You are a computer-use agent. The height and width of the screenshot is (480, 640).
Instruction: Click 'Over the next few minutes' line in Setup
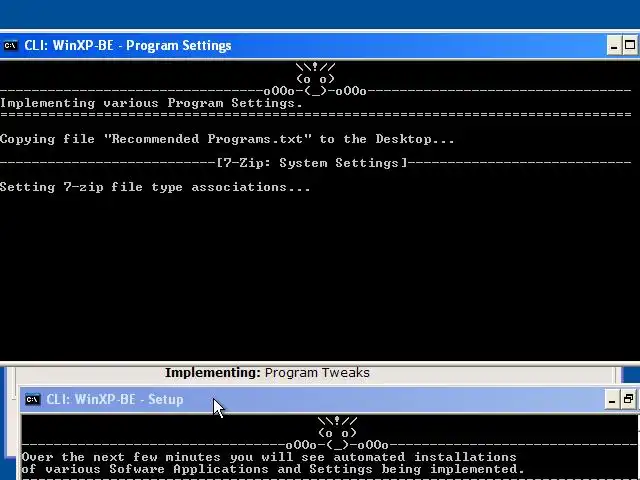(x=269, y=457)
